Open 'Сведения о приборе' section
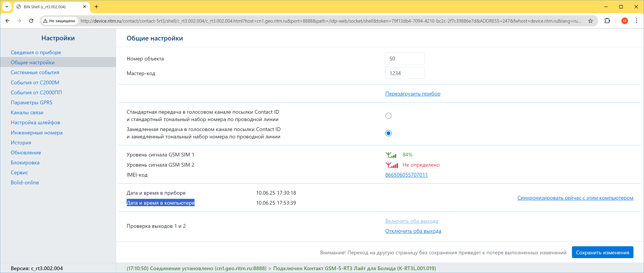Image resolution: width=644 pixels, height=273 pixels. [x=36, y=53]
